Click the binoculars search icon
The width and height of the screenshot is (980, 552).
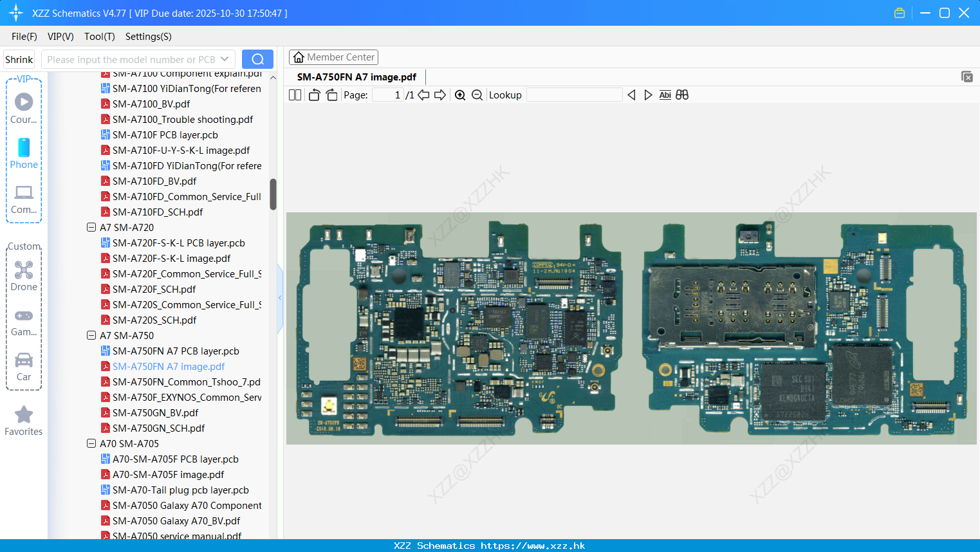coord(682,95)
